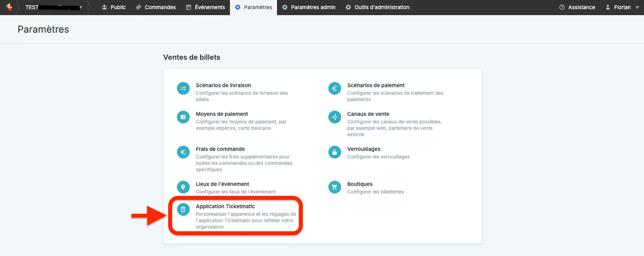Switch to the Commandes tab
The image size is (644, 256).
[x=156, y=7]
